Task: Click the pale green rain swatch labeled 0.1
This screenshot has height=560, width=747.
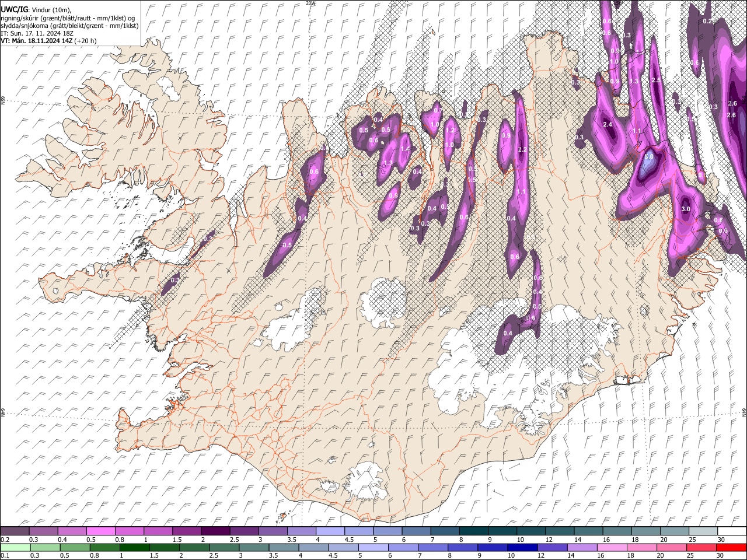Action: pyautogui.click(x=15, y=548)
